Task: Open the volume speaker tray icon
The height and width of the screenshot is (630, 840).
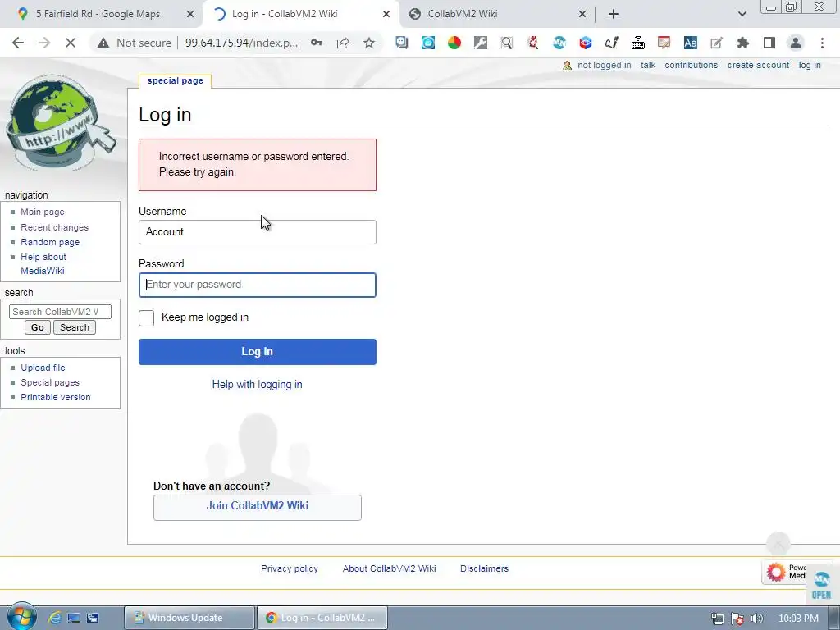Action: 756,619
